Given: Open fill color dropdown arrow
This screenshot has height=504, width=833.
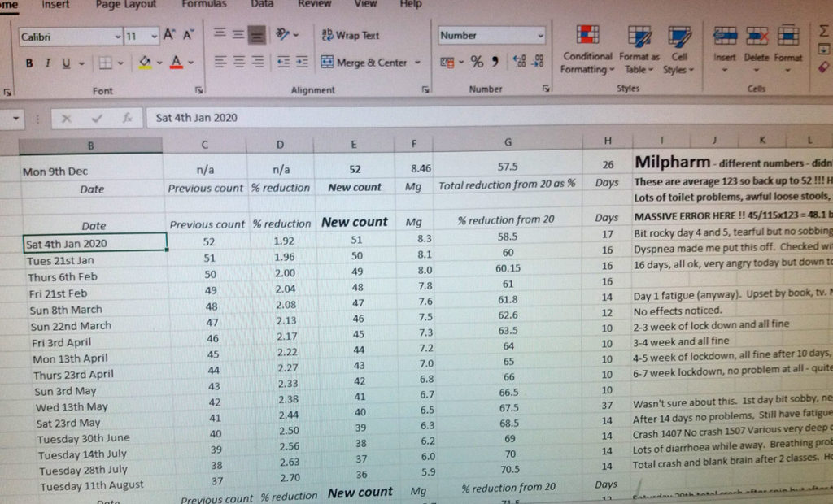Looking at the screenshot, I should tap(159, 63).
